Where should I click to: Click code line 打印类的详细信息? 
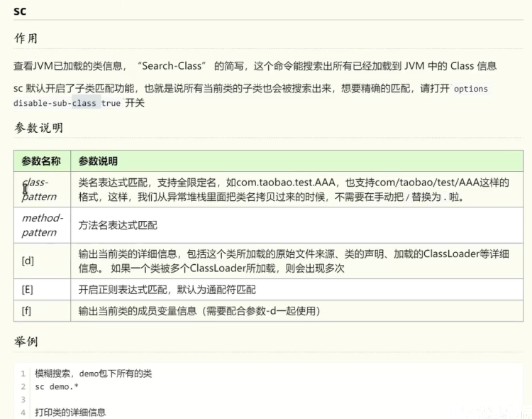tap(70, 412)
